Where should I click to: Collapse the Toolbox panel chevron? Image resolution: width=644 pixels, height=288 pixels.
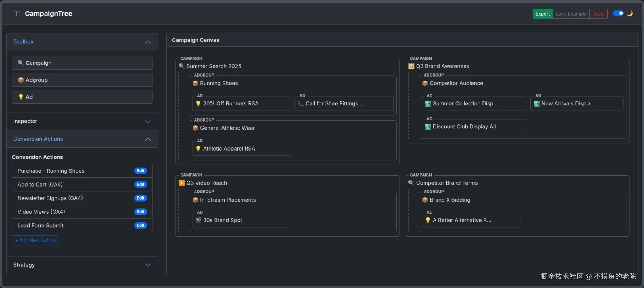click(148, 42)
